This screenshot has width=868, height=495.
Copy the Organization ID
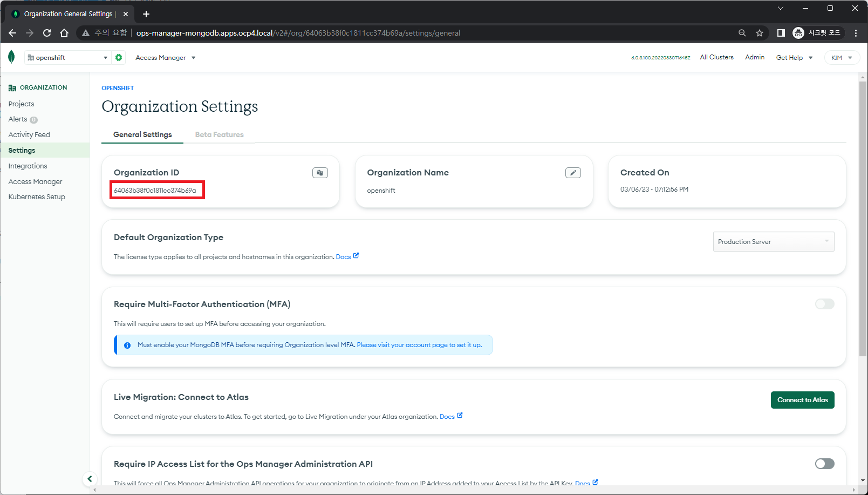(x=320, y=173)
